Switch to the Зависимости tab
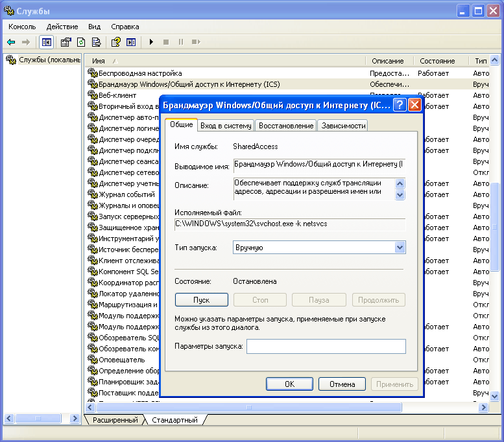The height and width of the screenshot is (442, 504). pyautogui.click(x=343, y=126)
